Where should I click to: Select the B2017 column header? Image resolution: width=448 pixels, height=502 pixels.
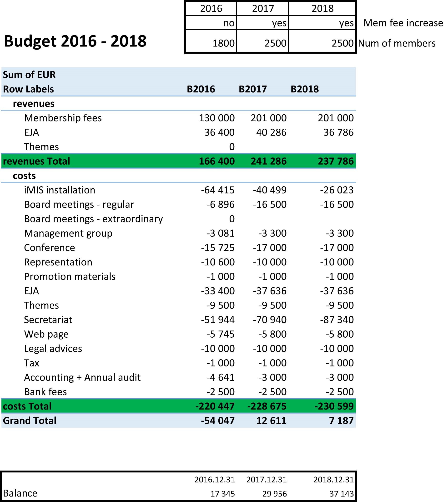pos(253,89)
